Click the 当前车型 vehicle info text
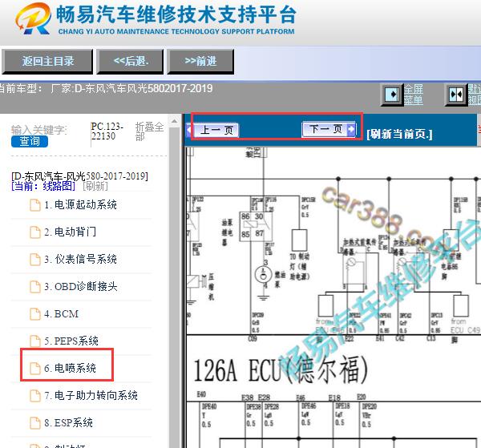 (x=106, y=89)
